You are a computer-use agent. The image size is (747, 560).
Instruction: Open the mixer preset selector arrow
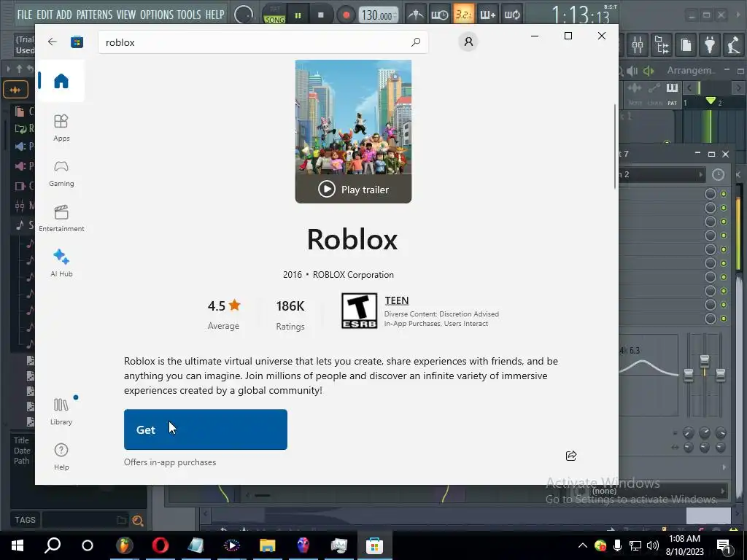[x=700, y=175]
